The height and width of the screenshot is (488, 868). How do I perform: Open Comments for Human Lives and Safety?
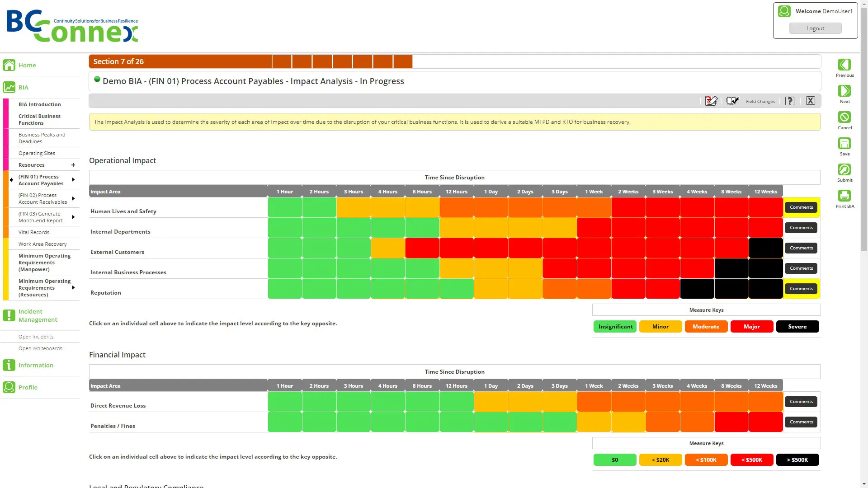pos(801,207)
